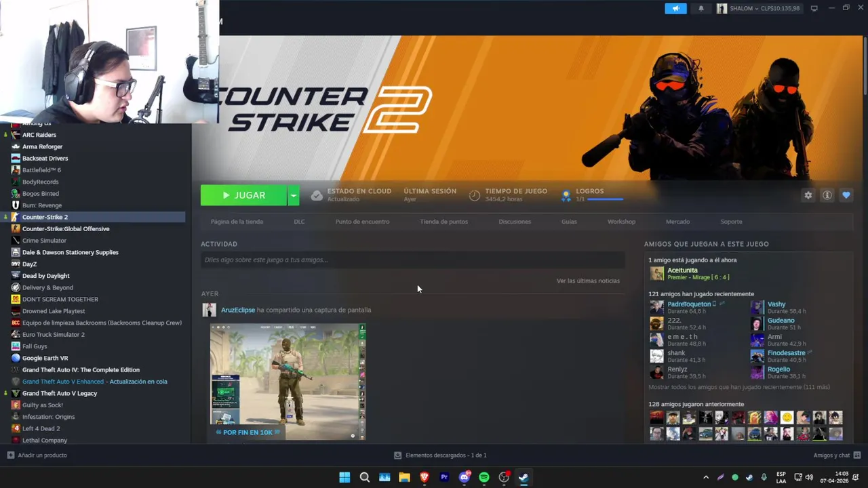
Task: Open the Windows Start menu
Action: [x=344, y=477]
